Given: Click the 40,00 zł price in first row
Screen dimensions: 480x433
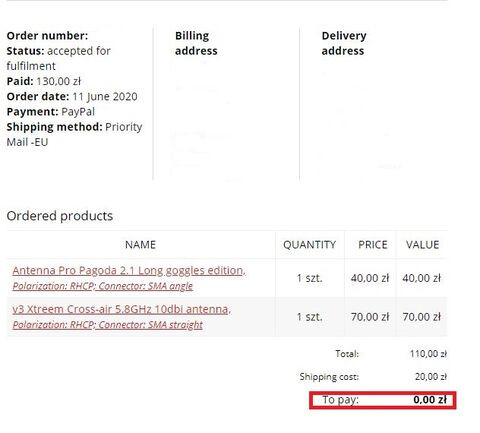Looking at the screenshot, I should pyautogui.click(x=370, y=278).
